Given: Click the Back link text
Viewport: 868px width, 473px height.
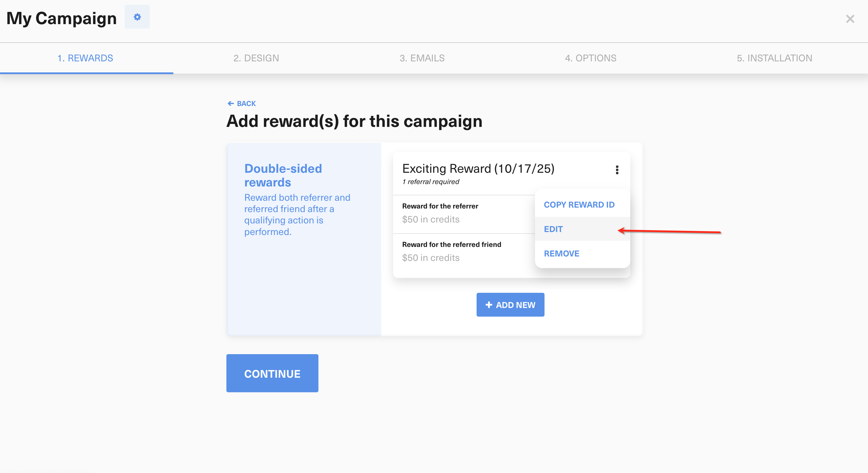Looking at the screenshot, I should (x=246, y=103).
